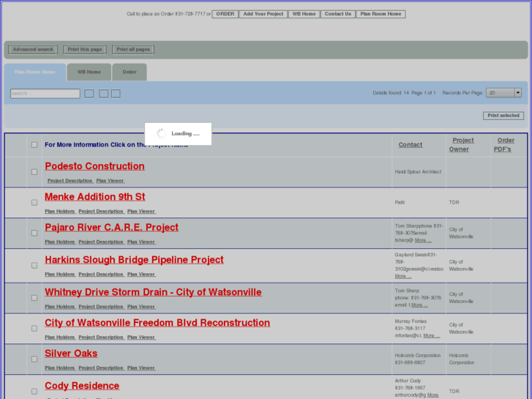Click the blank button adjacent to search field
The image size is (532, 399).
click(89, 94)
